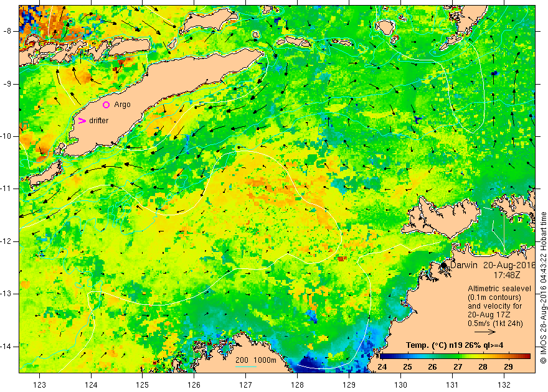Click the color bar value 27
Image resolution: width=548 pixels, height=392 pixels.
point(458,367)
